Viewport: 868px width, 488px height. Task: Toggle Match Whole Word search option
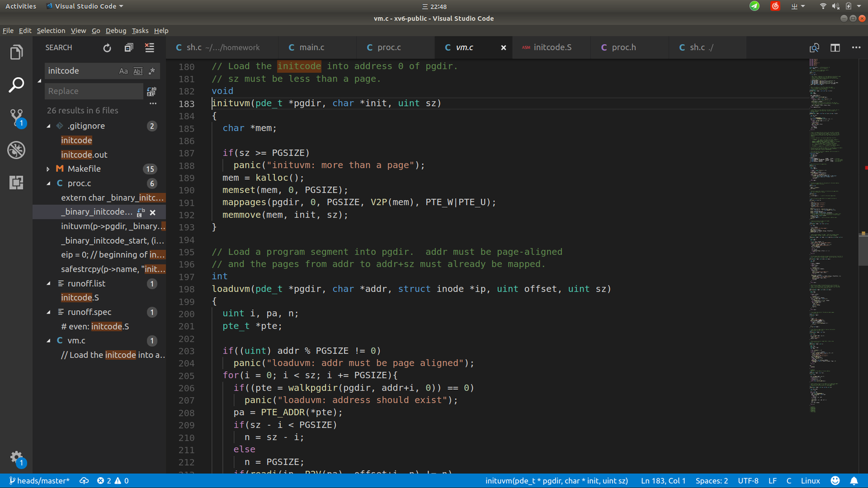click(138, 71)
